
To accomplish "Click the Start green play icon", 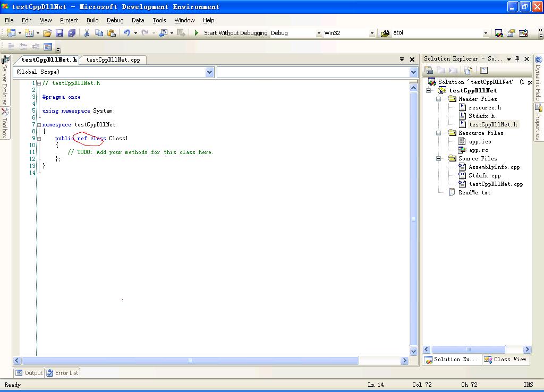I will tap(197, 33).
